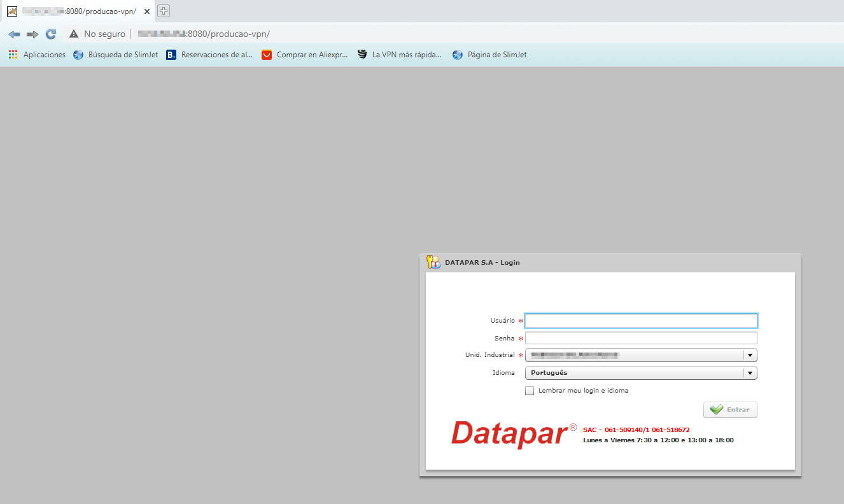Click the SAC phone number text
This screenshot has width=844, height=504.
pyautogui.click(x=637, y=430)
